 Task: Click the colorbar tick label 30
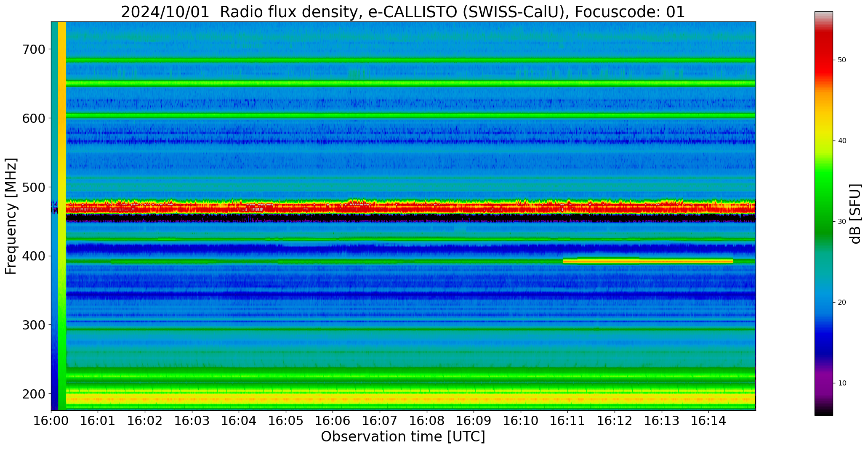842,222
